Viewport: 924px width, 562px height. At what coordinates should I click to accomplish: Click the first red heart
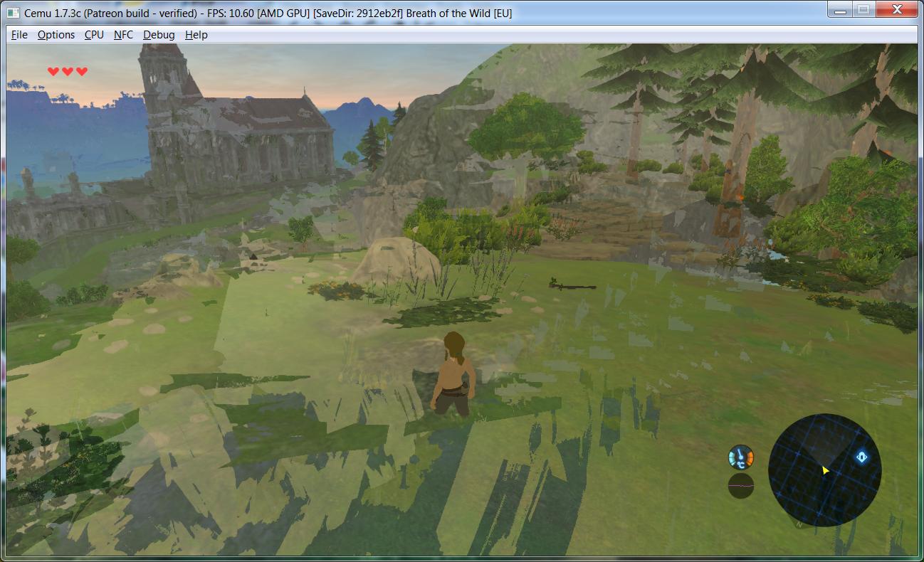53,71
